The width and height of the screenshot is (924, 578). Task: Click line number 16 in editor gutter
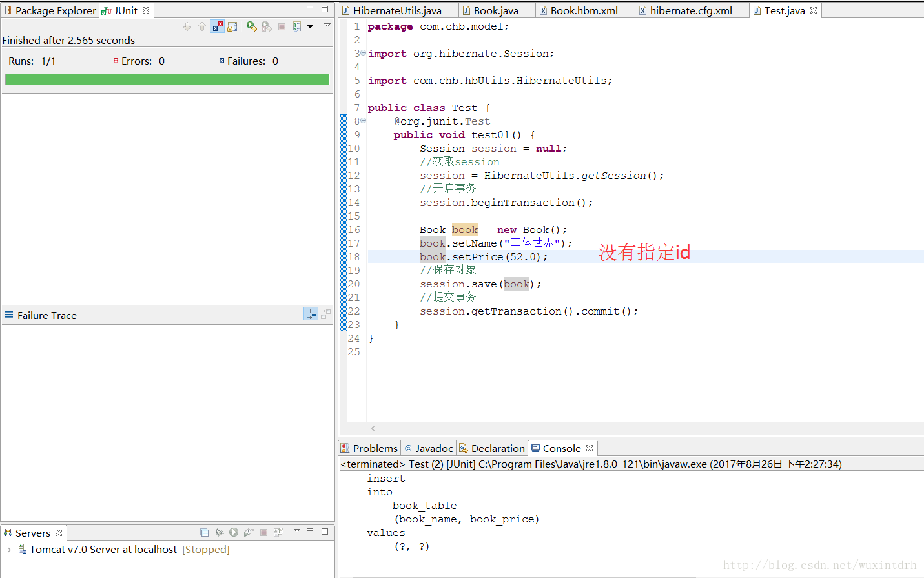(x=354, y=230)
